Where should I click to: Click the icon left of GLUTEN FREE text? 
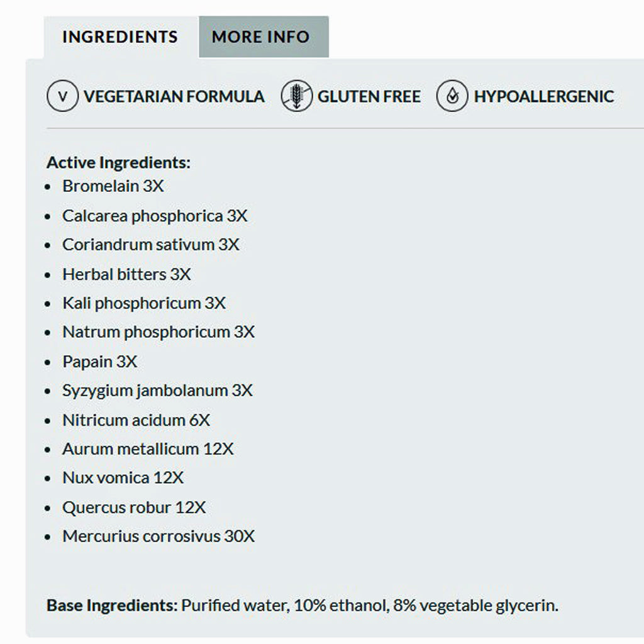297,96
